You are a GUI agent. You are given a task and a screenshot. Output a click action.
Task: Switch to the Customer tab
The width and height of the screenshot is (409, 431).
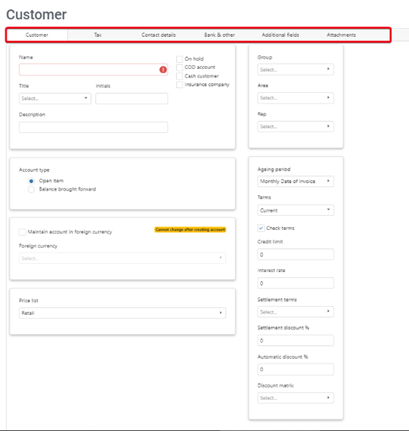coord(37,35)
